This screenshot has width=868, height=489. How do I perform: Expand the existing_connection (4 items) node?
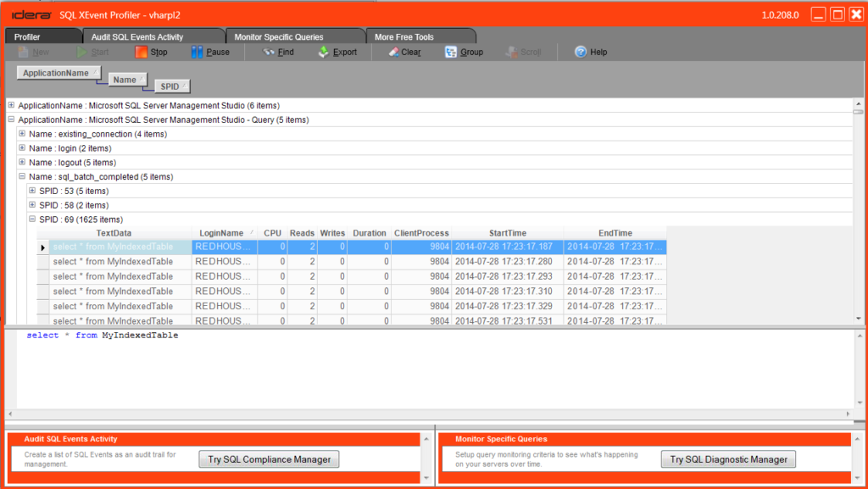point(21,133)
